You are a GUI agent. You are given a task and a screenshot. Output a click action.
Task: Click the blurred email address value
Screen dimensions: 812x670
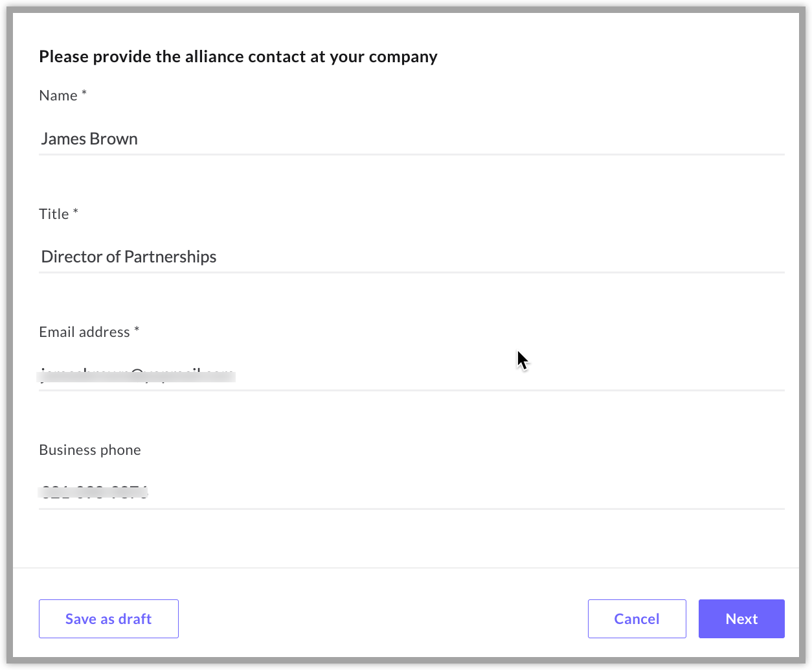[x=137, y=375]
